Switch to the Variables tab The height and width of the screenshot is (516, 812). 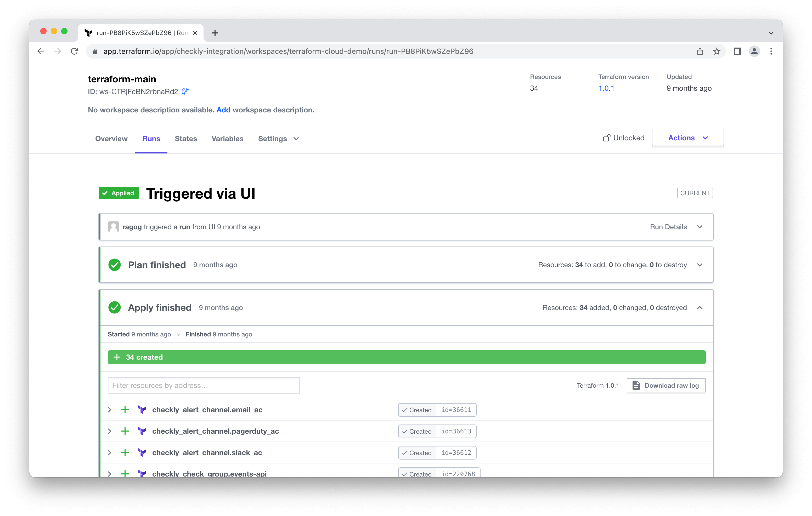[227, 138]
